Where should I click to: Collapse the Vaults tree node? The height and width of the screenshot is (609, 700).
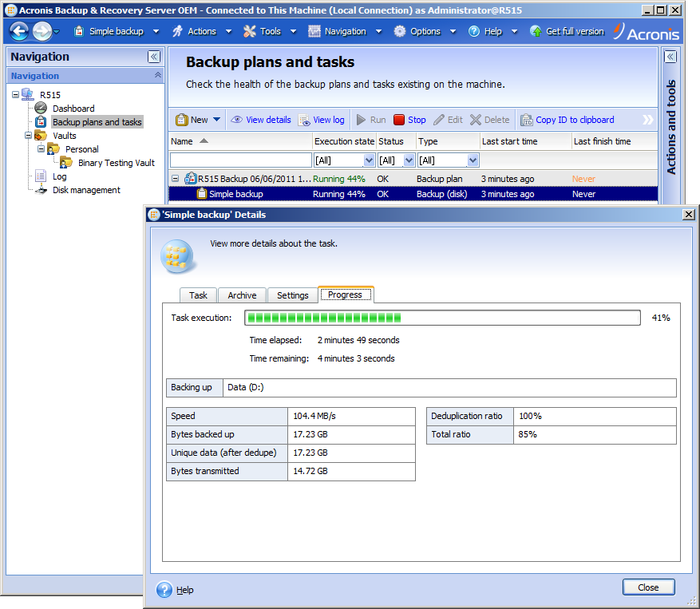click(x=28, y=135)
